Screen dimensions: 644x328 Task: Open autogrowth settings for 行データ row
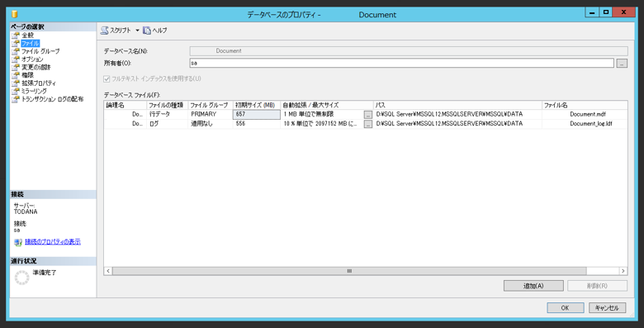point(368,115)
